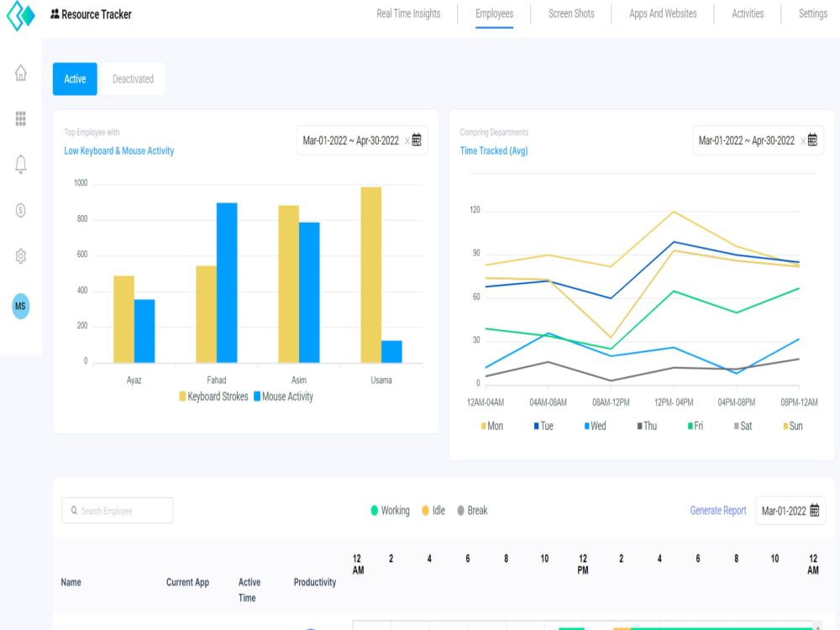Viewport: 840px width, 630px height.
Task: Toggle Sat series in line chart legend
Action: pos(743,426)
